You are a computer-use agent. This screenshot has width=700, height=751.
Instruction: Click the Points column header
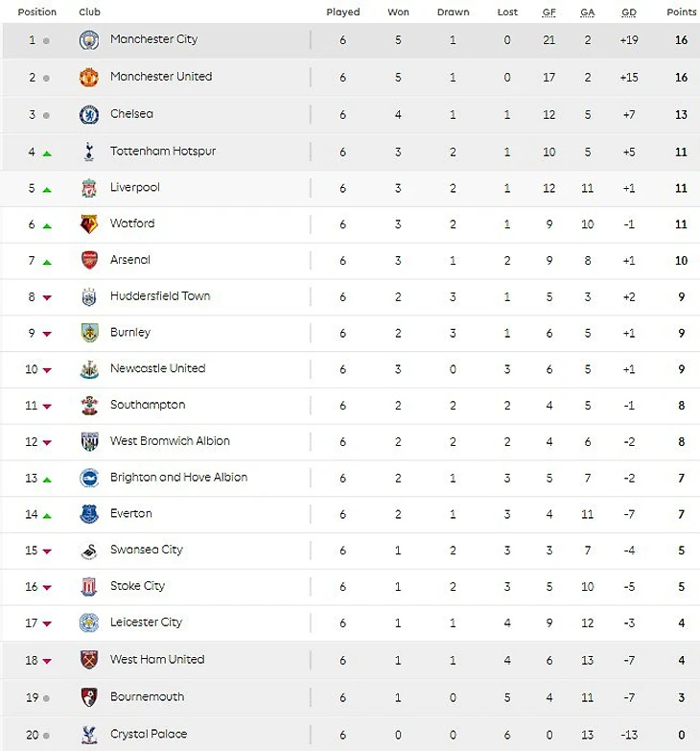point(682,12)
